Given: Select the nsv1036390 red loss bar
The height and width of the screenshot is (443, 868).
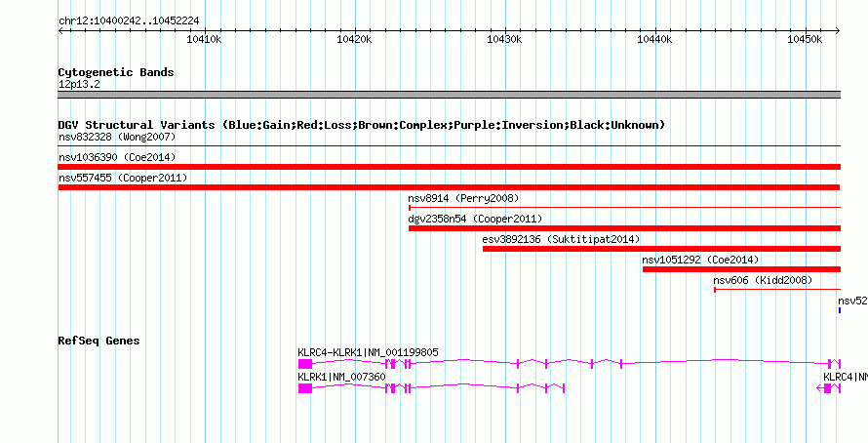Looking at the screenshot, I should point(450,167).
